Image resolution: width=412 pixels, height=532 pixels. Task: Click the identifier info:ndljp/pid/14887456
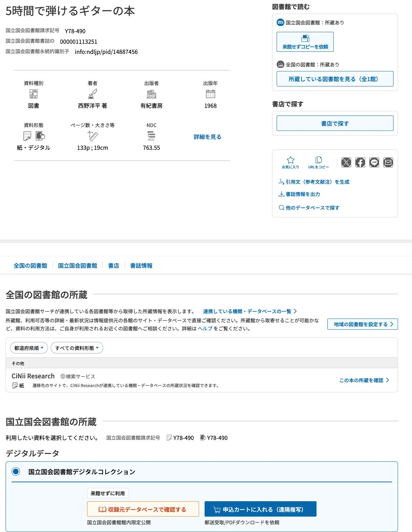[x=106, y=52]
